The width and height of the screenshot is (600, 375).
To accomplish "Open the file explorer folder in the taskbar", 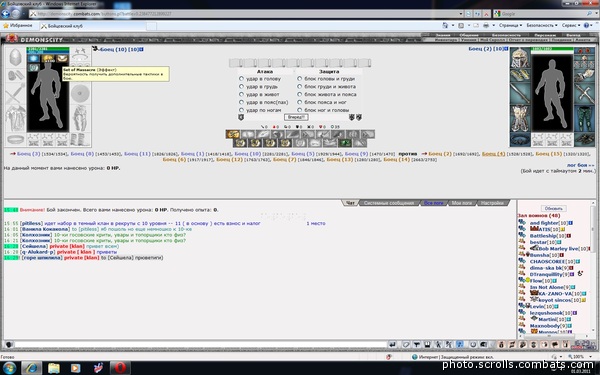I will [54, 368].
